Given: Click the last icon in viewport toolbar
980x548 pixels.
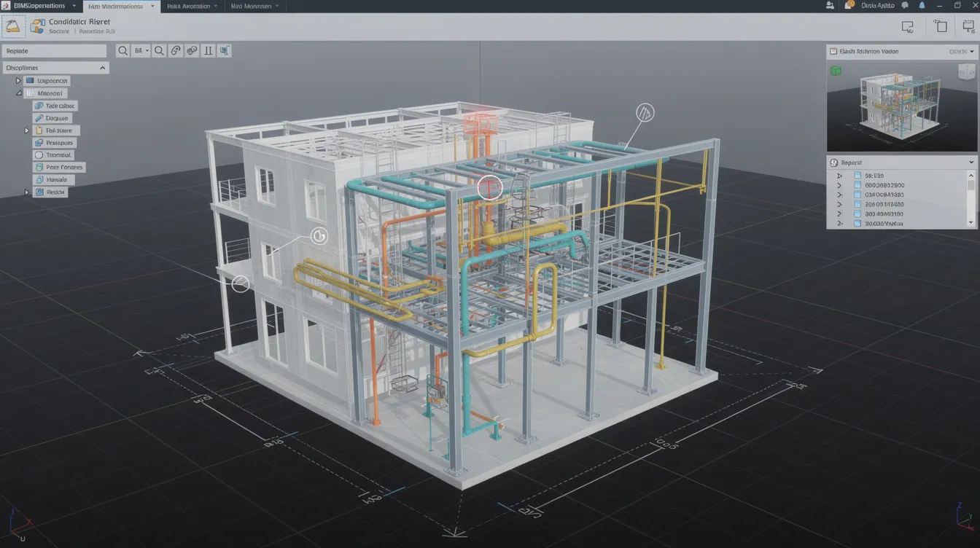Looking at the screenshot, I should 225,51.
